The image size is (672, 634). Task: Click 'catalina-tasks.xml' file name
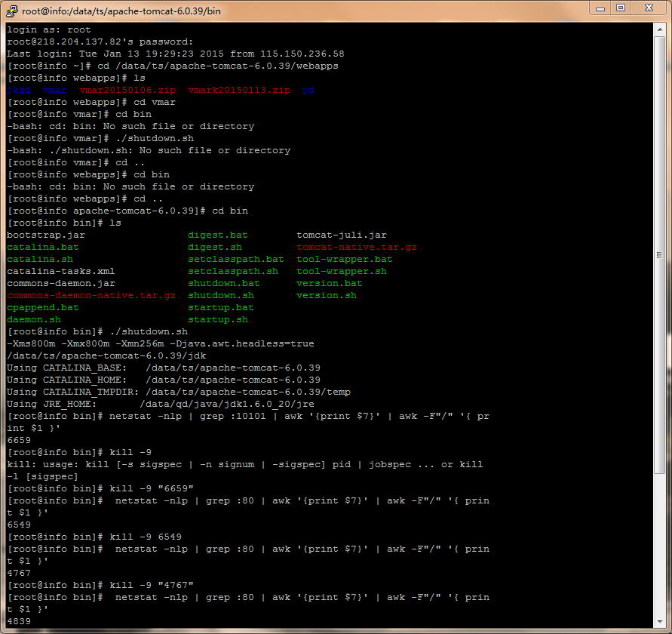tap(61, 271)
